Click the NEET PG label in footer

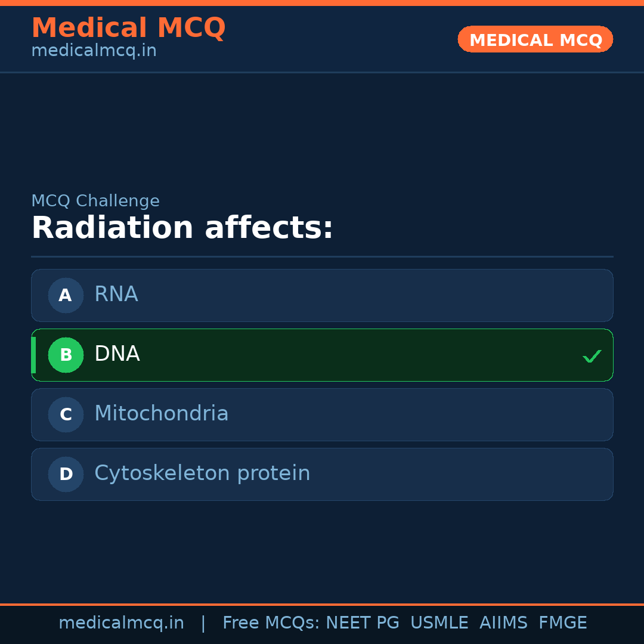coord(362,622)
